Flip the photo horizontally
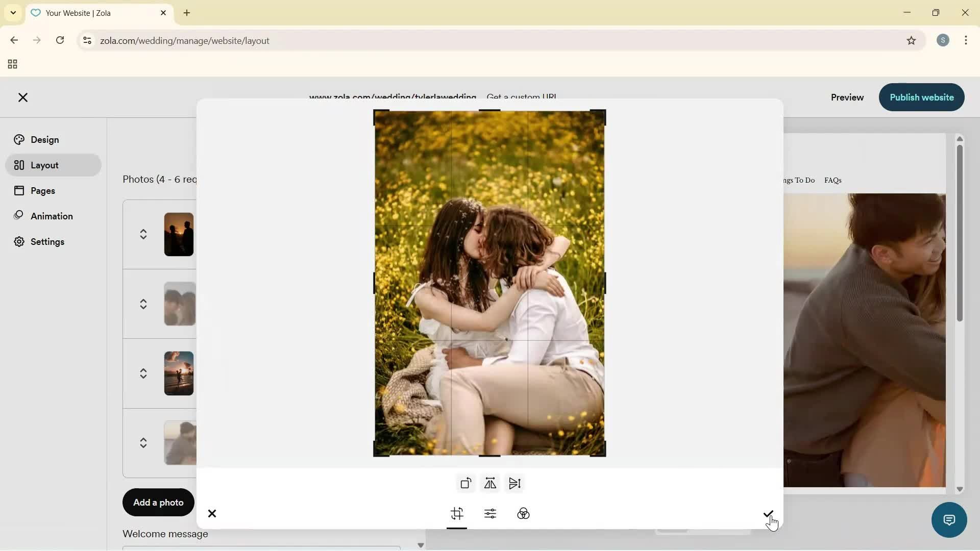The height and width of the screenshot is (551, 980). click(x=490, y=483)
